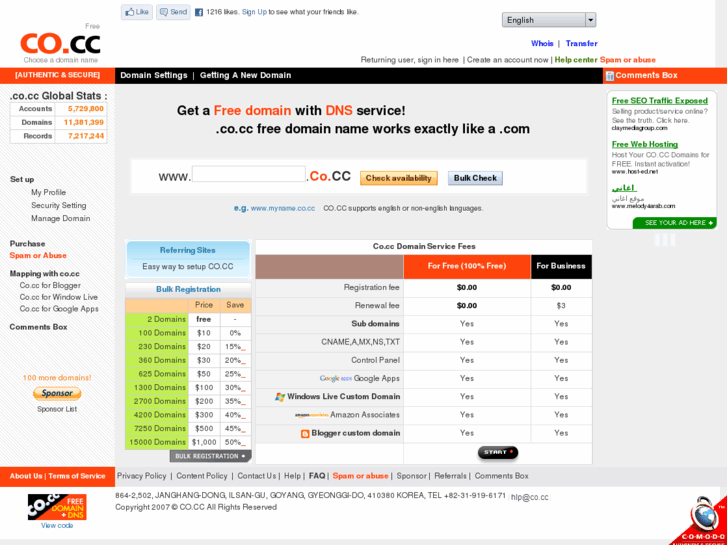Screen dimensions: 727x545
Task: Open the Help center link
Action: click(576, 60)
